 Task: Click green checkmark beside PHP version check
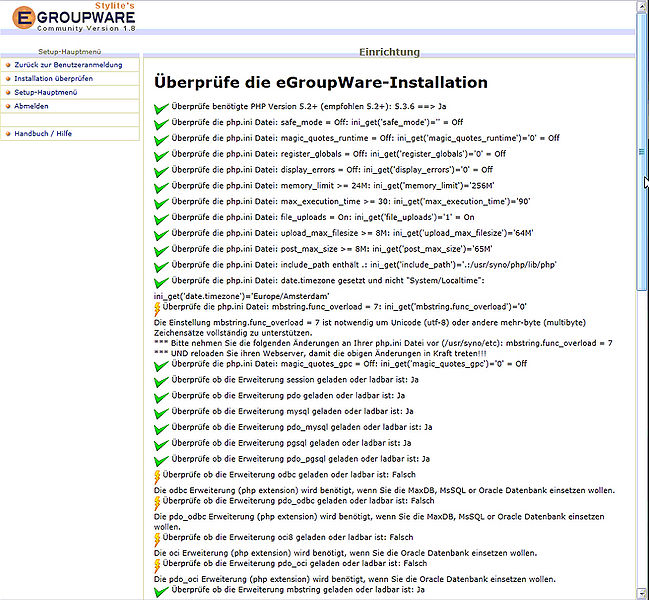coord(161,108)
